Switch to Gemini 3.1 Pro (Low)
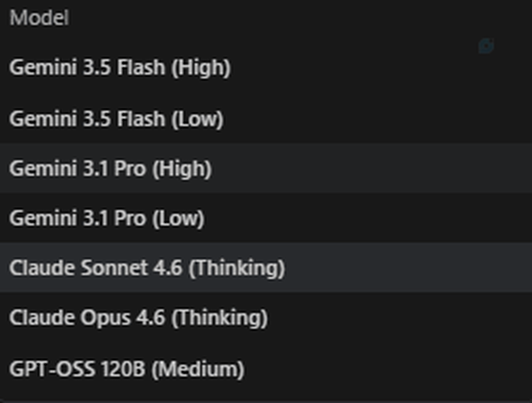532x403 pixels. [266, 217]
